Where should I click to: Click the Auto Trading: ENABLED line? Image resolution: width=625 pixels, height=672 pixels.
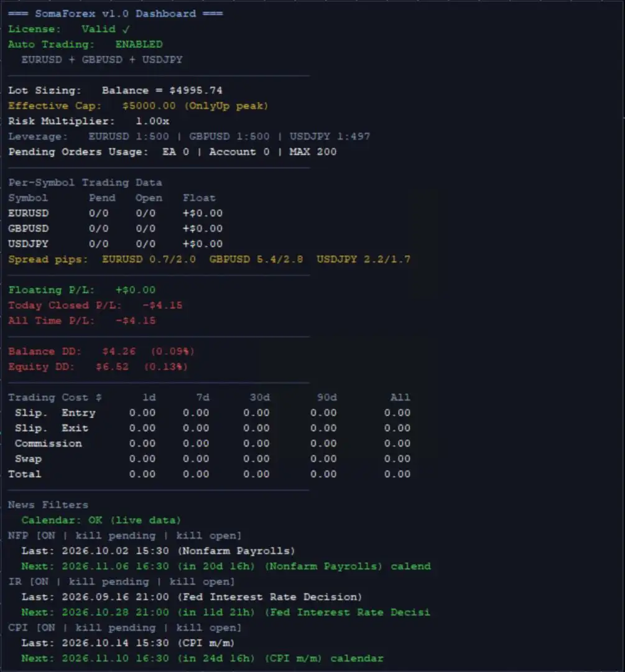click(85, 45)
